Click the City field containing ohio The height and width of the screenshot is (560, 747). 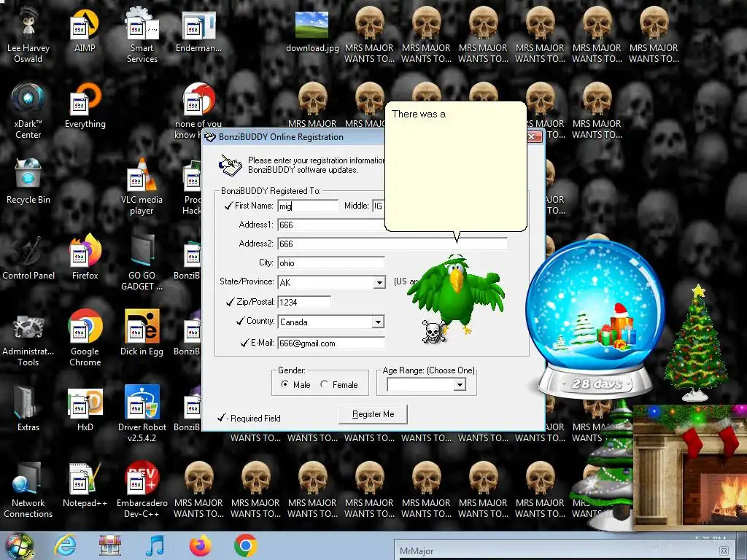point(331,262)
